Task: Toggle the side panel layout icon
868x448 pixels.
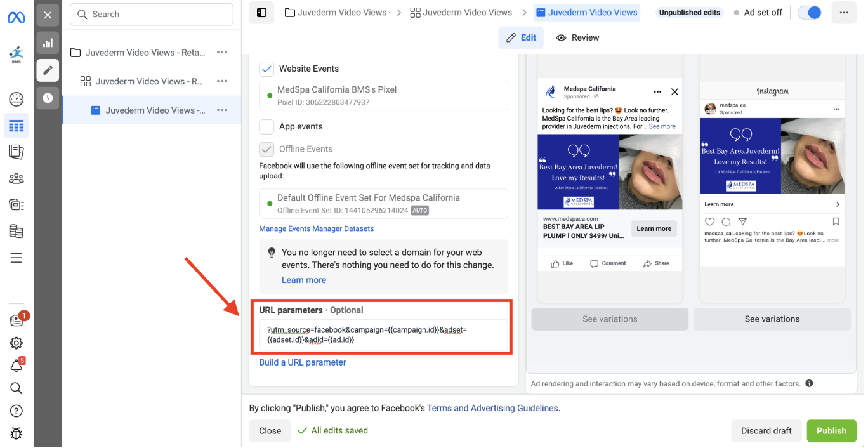Action: (x=261, y=12)
